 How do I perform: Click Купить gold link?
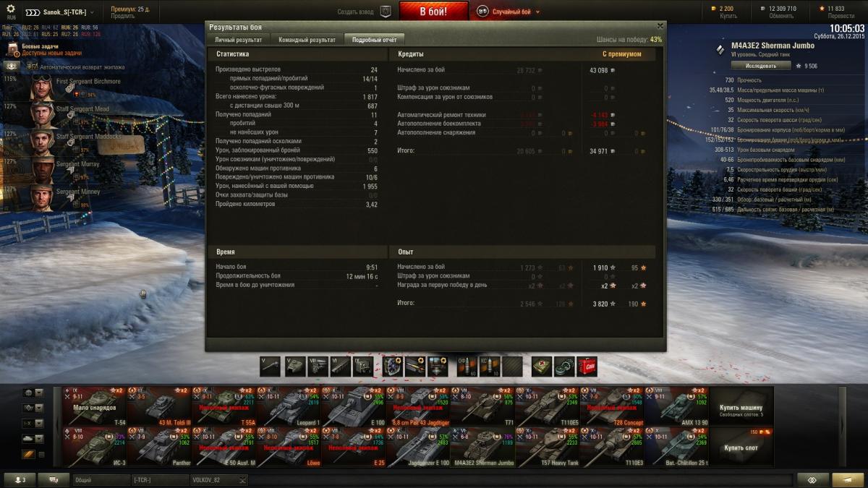[728, 16]
